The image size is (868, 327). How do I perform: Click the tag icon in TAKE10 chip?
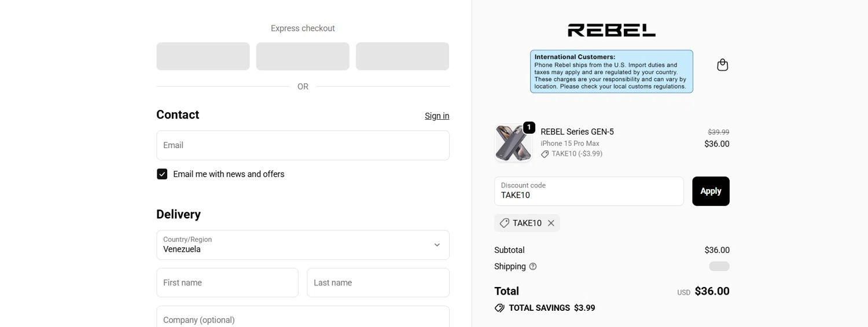(x=504, y=223)
